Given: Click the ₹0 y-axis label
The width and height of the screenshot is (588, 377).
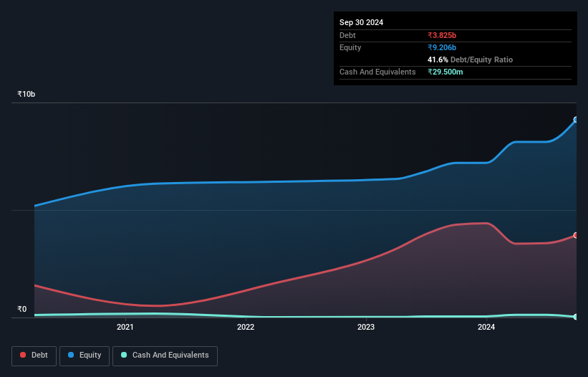Looking at the screenshot, I should (x=22, y=309).
